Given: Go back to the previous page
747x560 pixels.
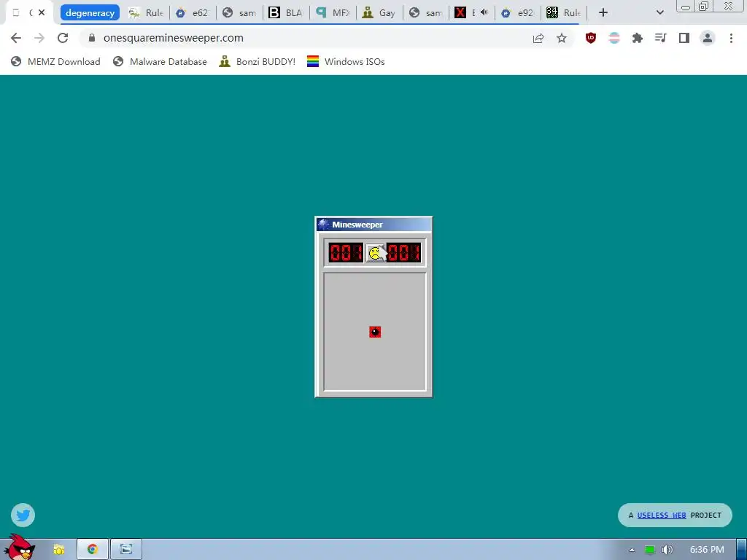Looking at the screenshot, I should tap(16, 38).
